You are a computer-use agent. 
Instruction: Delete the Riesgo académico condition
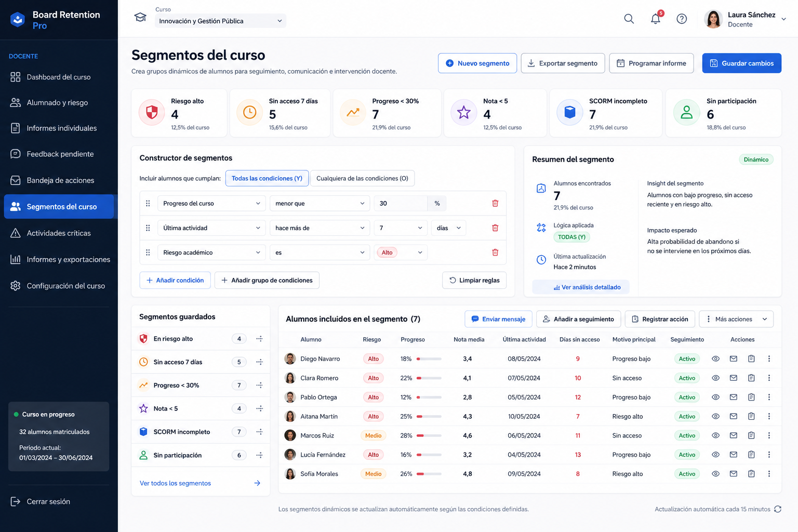(495, 252)
